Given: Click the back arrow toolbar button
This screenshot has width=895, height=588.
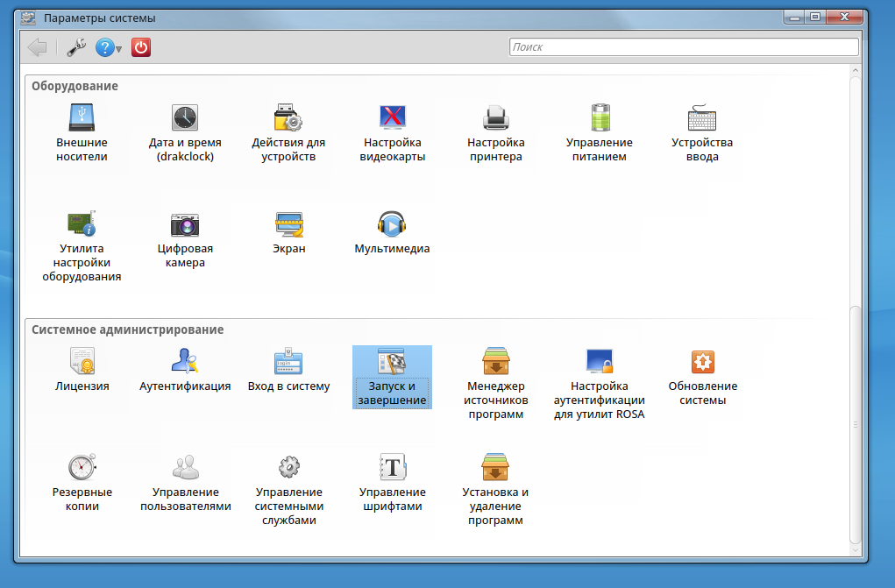Looking at the screenshot, I should pos(37,47).
